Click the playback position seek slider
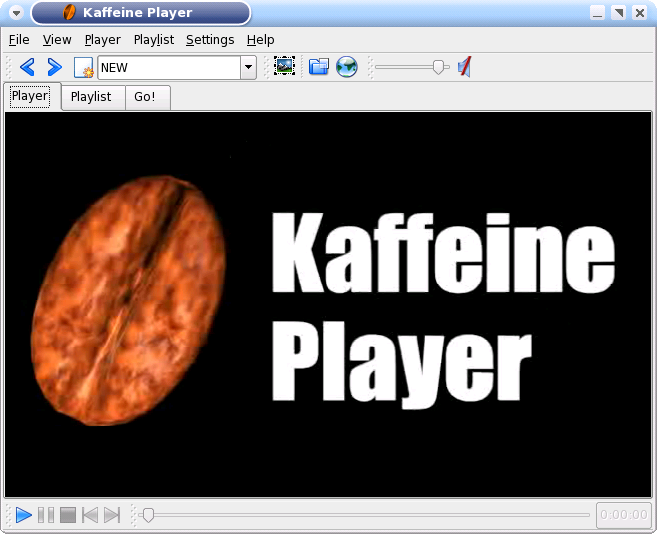 click(364, 515)
